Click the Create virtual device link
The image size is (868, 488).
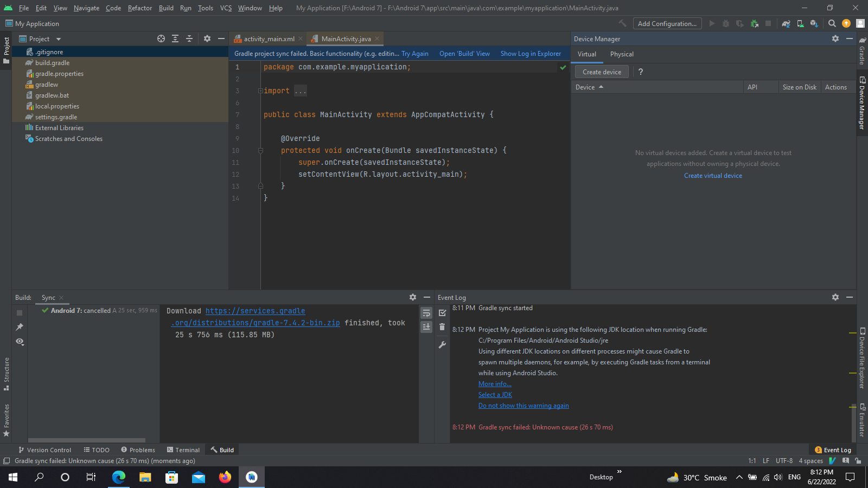pos(713,176)
